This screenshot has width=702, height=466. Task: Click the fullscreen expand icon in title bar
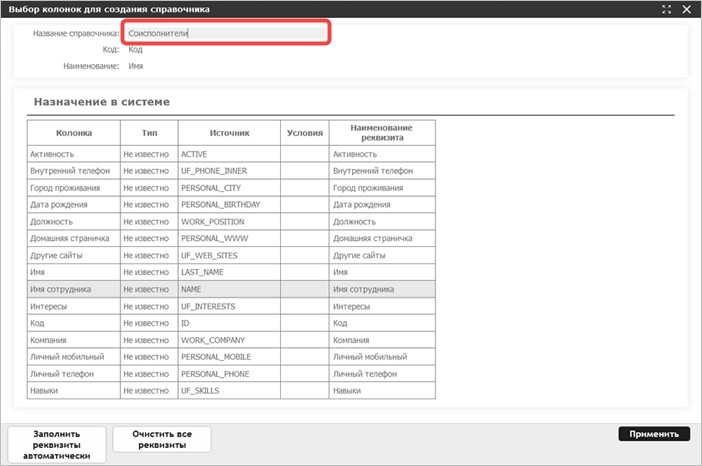click(666, 9)
